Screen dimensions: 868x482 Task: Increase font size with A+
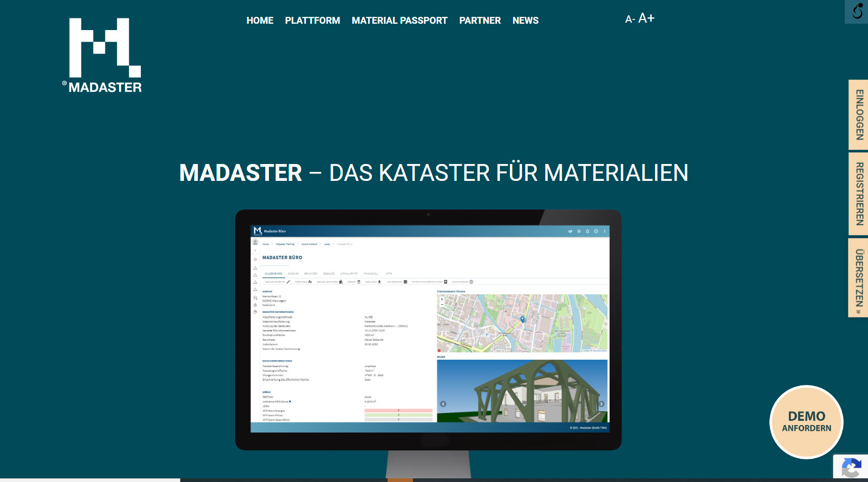click(647, 18)
